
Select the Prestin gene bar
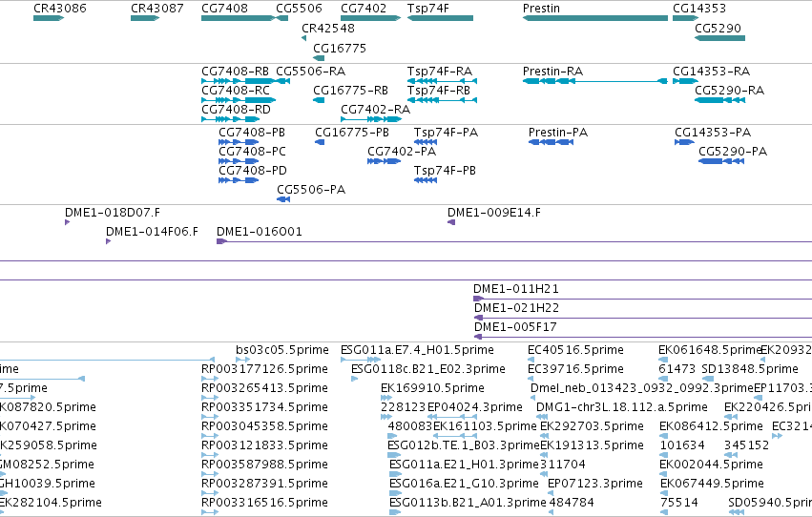[595, 18]
